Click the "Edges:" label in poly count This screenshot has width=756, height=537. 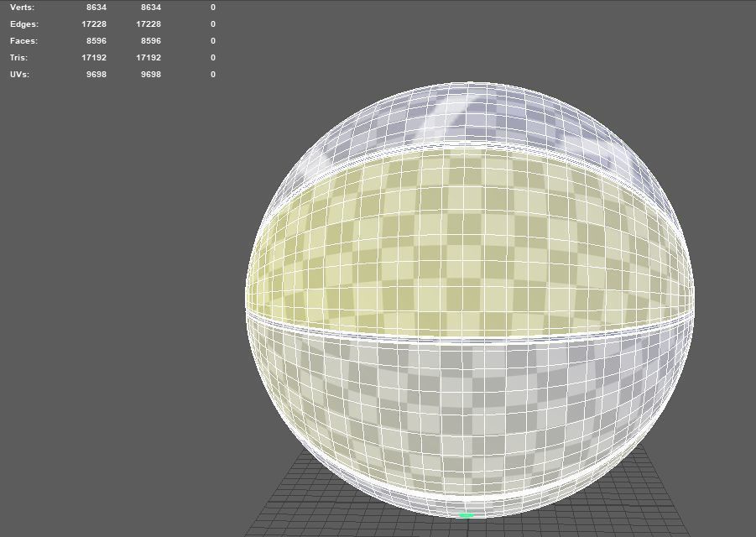(x=24, y=24)
